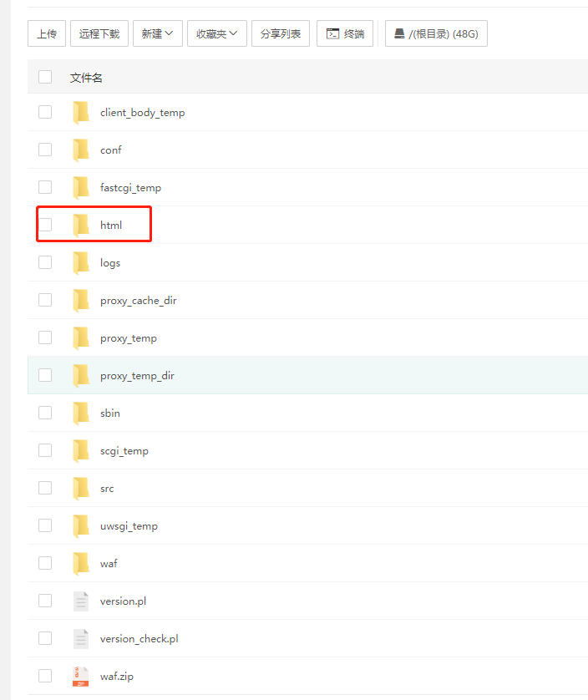Check the box next to client_body_temp
This screenshot has height=700, width=588.
pyautogui.click(x=45, y=112)
